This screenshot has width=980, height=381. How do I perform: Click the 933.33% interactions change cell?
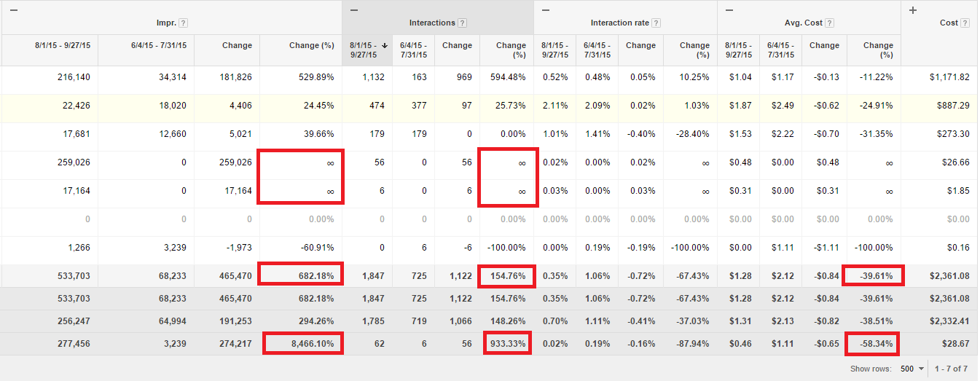point(508,344)
